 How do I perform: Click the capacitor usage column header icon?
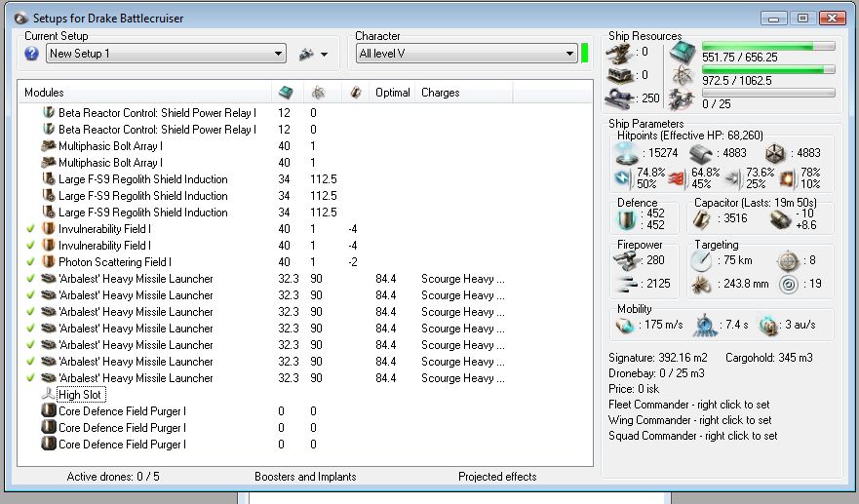click(x=356, y=93)
